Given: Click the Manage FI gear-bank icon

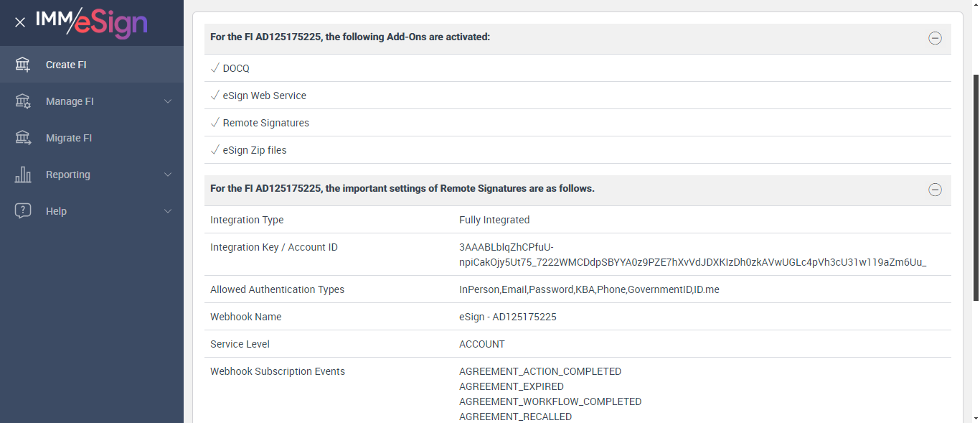Looking at the screenshot, I should tap(23, 101).
